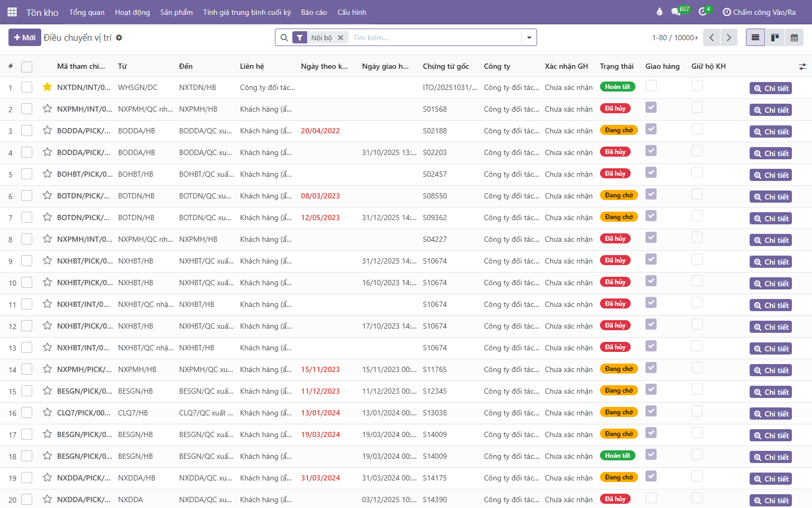Viewport: 812px width, 508px height.
Task: Select row 10 checkbox
Action: click(x=27, y=283)
